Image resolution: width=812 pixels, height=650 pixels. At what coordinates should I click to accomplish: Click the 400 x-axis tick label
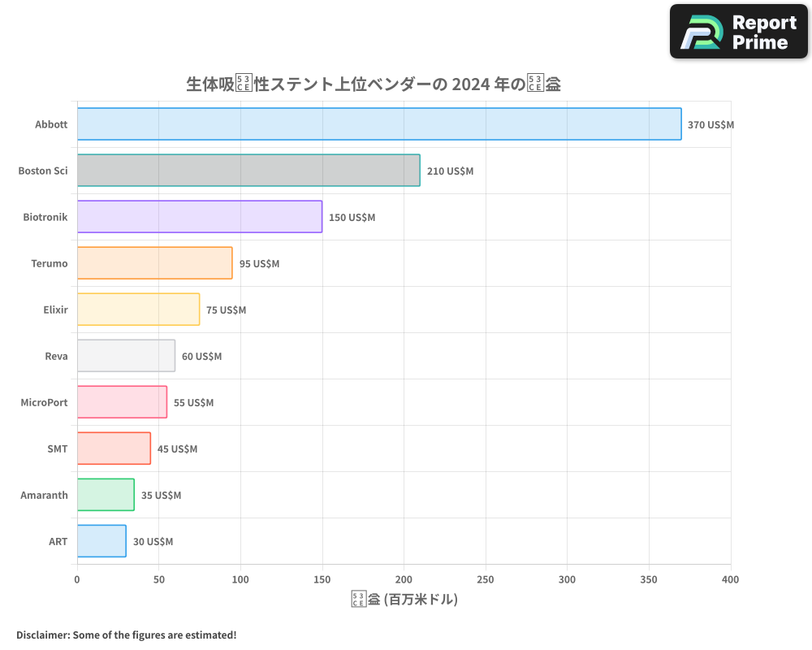point(730,579)
